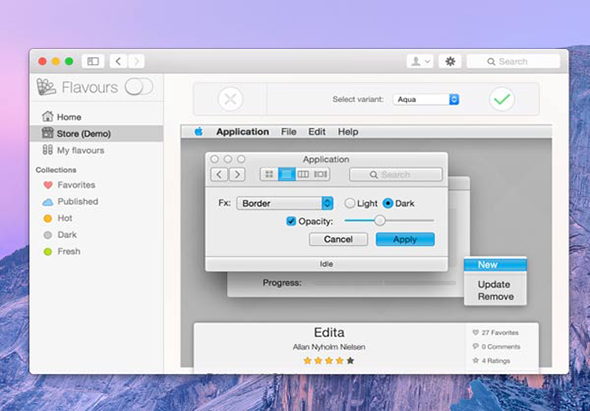The height and width of the screenshot is (411, 590).
Task: Toggle the Flavours on/off switch
Action: pyautogui.click(x=139, y=87)
